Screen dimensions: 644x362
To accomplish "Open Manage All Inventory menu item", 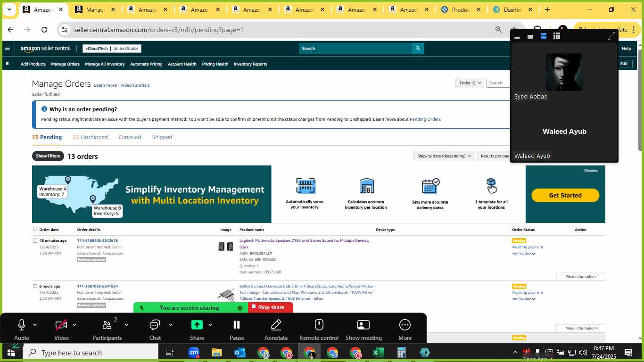I will point(105,64).
